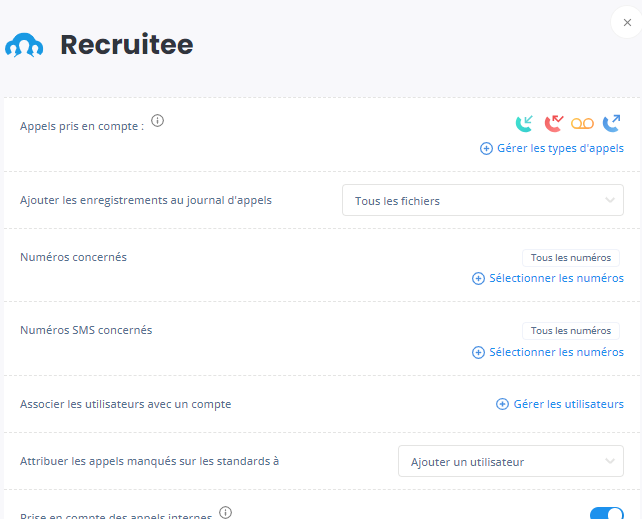Click label Numéros SMS concernés
The height and width of the screenshot is (519, 642).
(86, 330)
